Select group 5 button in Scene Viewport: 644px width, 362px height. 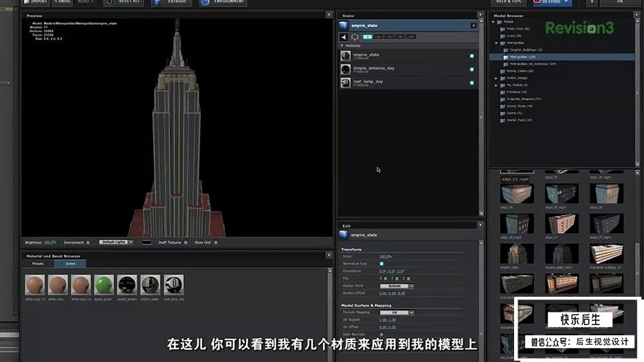411,37
